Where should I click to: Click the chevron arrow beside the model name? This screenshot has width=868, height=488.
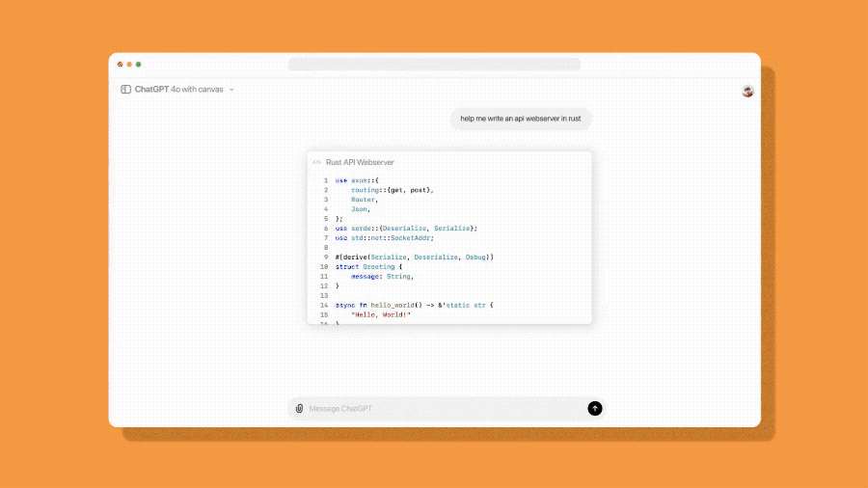coord(232,90)
